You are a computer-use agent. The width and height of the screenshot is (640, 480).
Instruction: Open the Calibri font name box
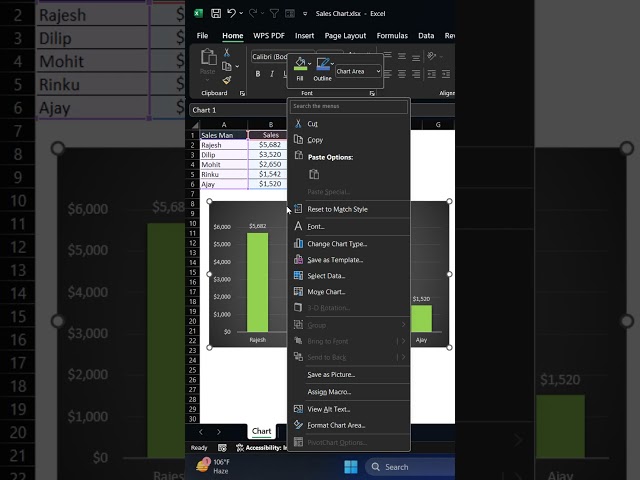tap(269, 57)
